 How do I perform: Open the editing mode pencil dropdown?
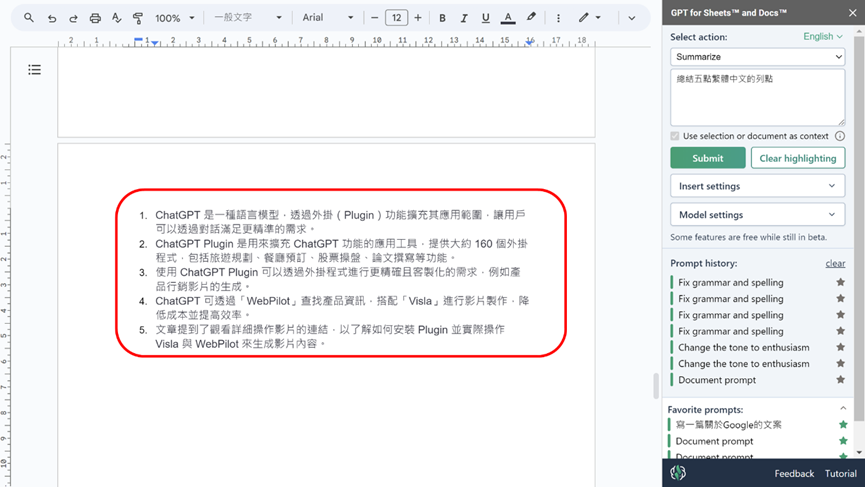click(x=589, y=18)
